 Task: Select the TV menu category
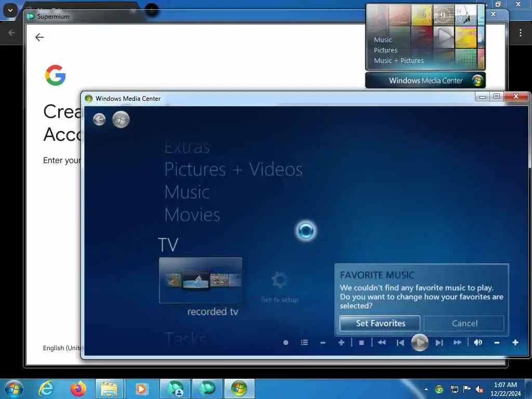pyautogui.click(x=168, y=245)
